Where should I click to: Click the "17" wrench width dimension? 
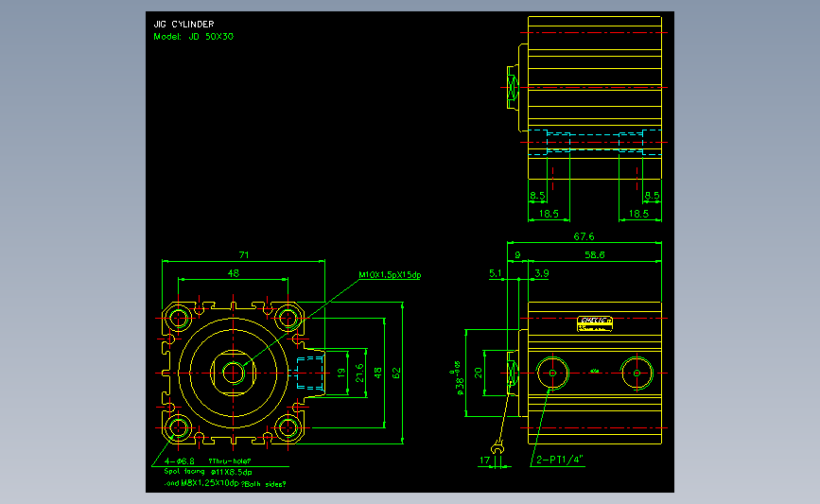click(485, 461)
